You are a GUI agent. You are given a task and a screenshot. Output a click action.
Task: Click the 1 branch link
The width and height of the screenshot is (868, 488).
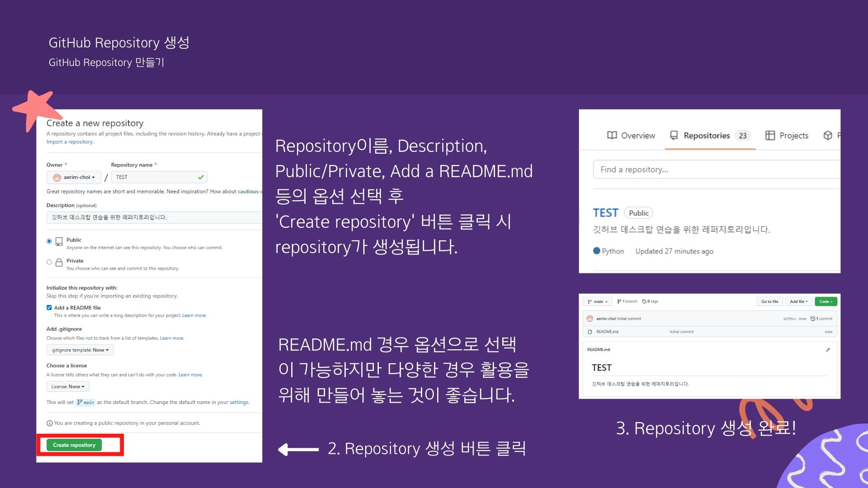coord(627,301)
